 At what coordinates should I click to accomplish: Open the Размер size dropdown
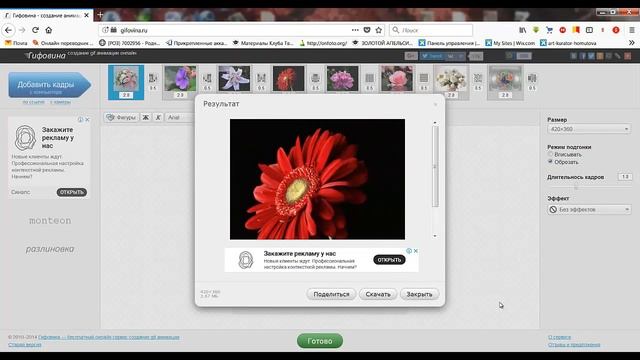589,129
